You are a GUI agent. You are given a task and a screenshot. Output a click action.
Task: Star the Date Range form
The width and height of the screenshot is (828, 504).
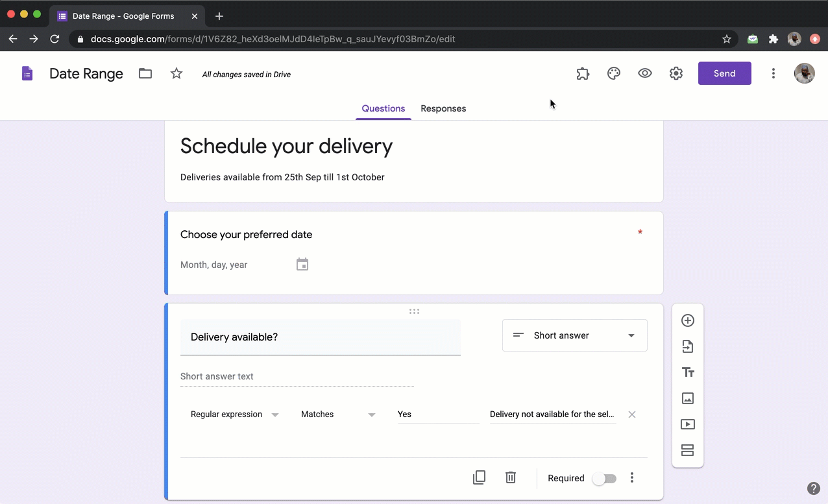(177, 74)
